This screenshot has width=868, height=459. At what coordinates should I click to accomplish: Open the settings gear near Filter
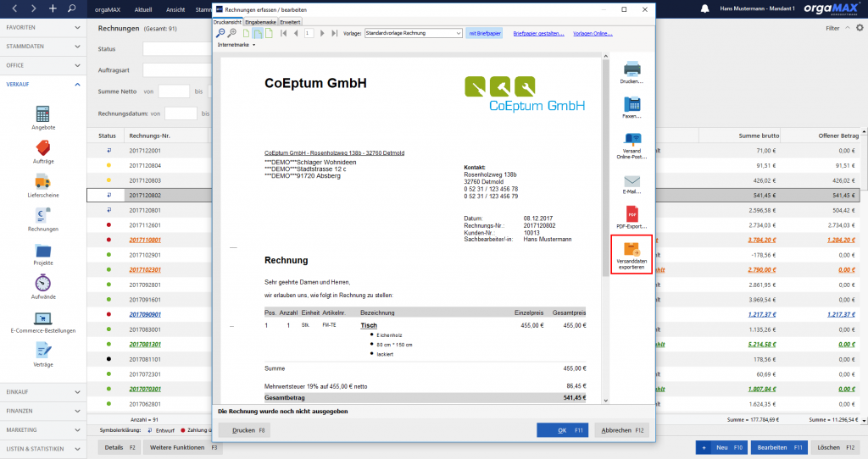click(860, 28)
